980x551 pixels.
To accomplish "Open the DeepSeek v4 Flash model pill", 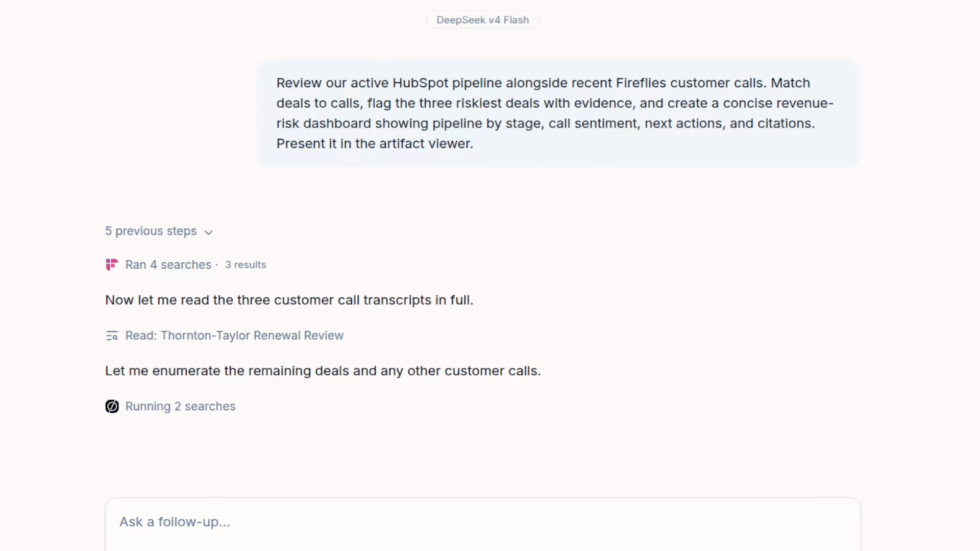I will pos(482,20).
